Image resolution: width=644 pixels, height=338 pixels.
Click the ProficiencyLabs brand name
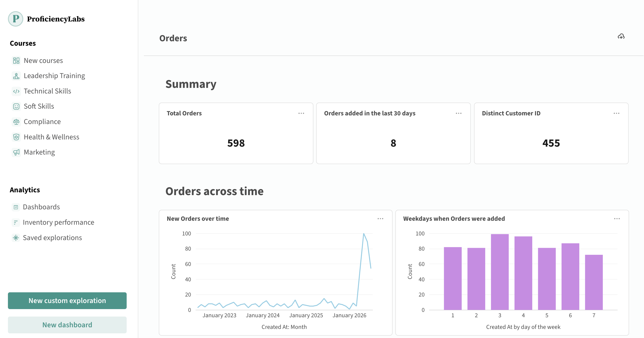point(56,19)
